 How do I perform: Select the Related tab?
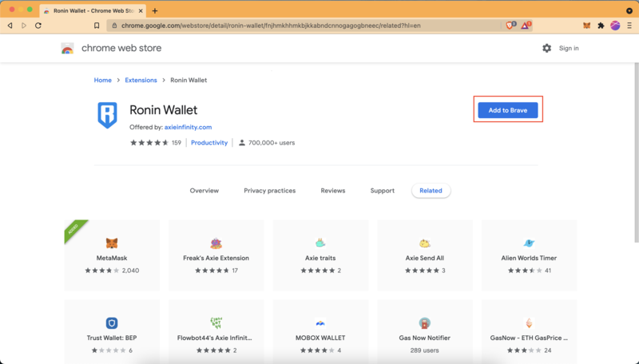pos(431,191)
